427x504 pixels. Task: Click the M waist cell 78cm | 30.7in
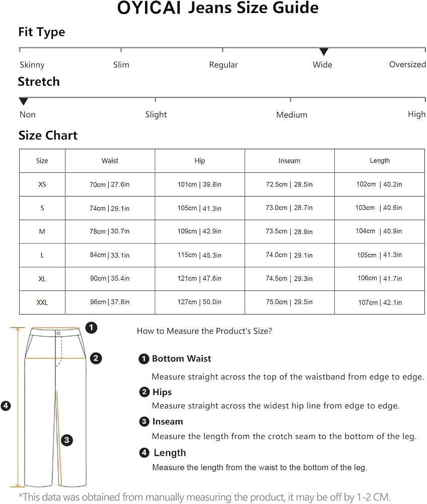(110, 231)
